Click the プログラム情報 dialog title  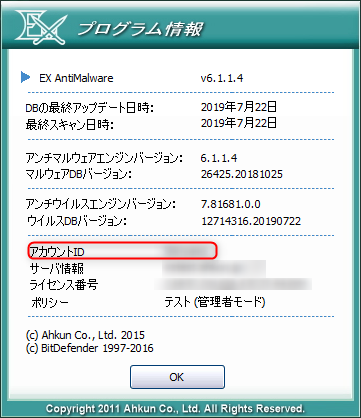tap(139, 29)
